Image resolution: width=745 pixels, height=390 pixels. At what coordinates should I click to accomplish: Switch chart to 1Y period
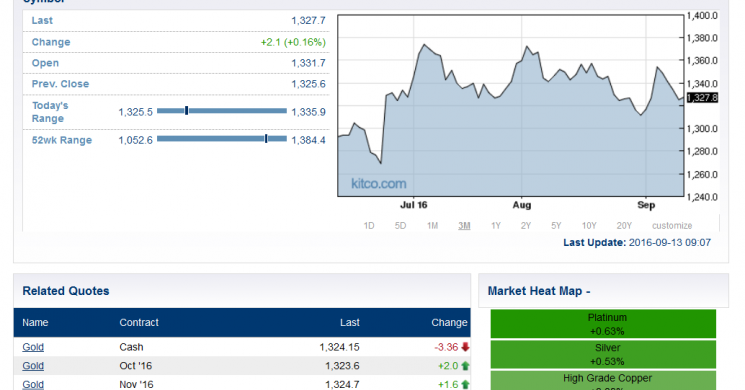496,226
